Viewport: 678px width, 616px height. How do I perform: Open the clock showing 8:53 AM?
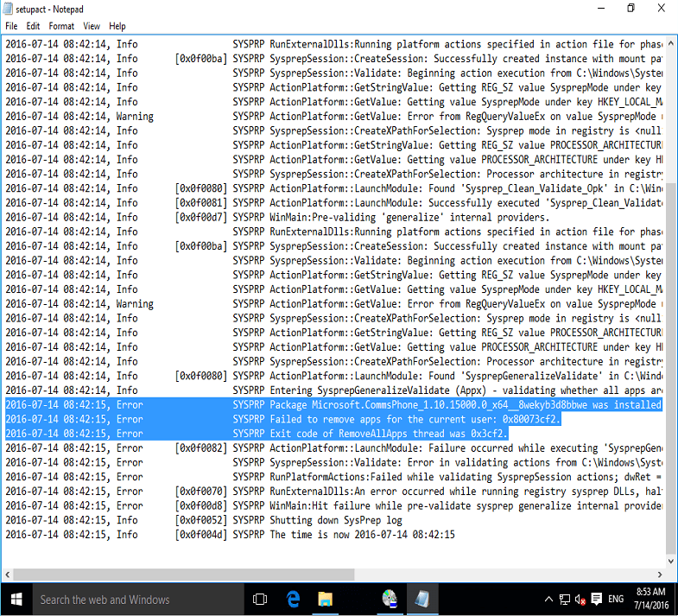[x=650, y=599]
